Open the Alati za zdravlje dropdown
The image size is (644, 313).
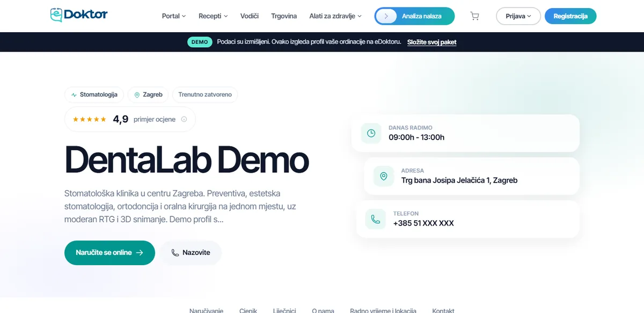pyautogui.click(x=335, y=16)
